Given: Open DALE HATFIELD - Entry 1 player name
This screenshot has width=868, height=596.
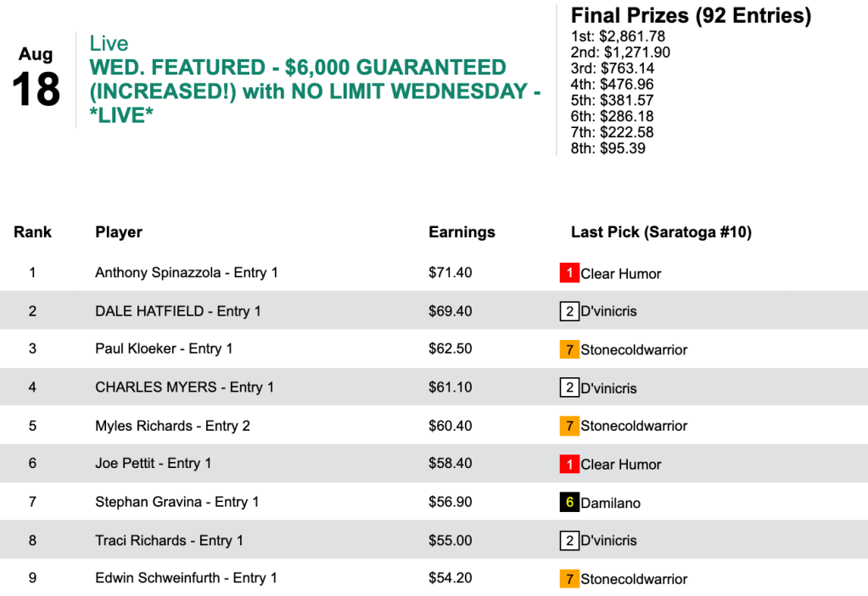Looking at the screenshot, I should [x=178, y=311].
